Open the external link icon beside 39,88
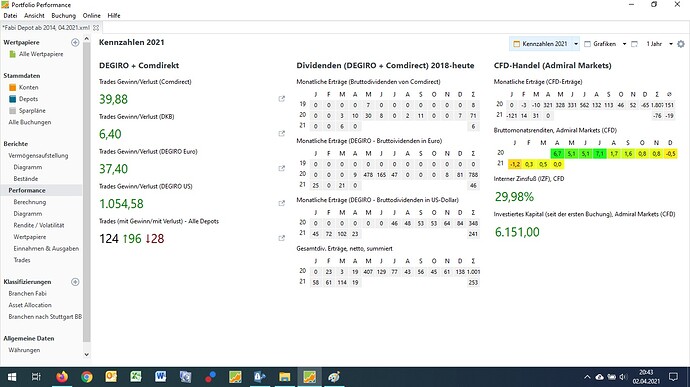This screenshot has width=690, height=387. point(282,99)
